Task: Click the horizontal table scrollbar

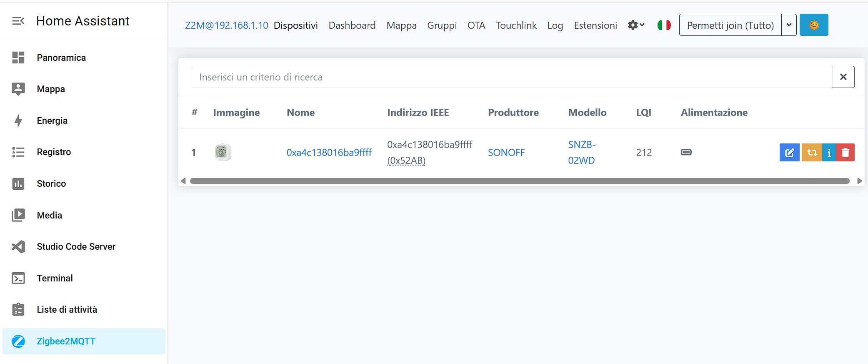Action: [520, 181]
